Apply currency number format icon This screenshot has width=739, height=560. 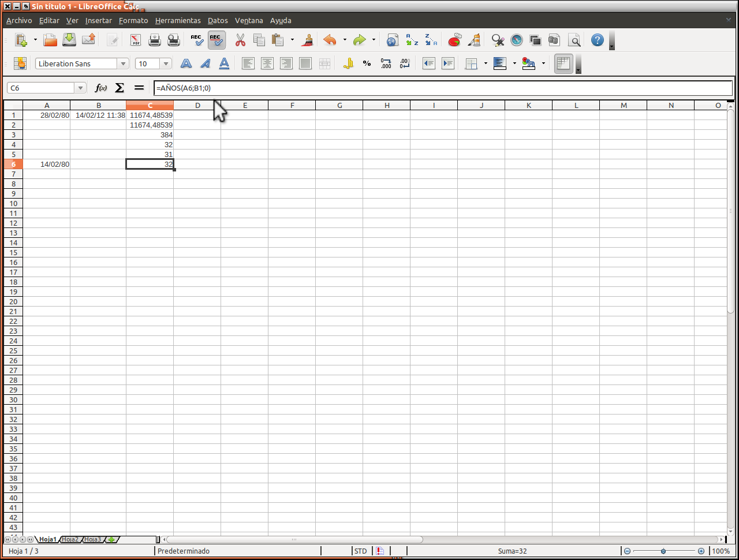coord(348,64)
